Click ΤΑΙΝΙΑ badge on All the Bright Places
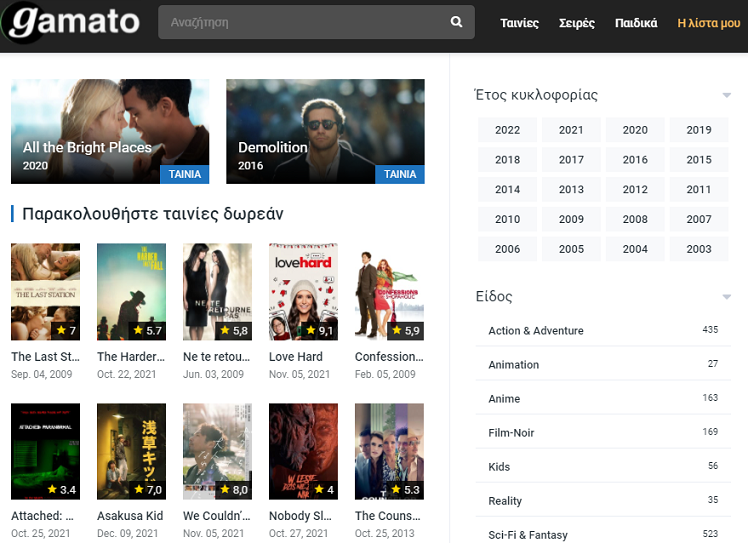This screenshot has width=748, height=543. (x=185, y=174)
